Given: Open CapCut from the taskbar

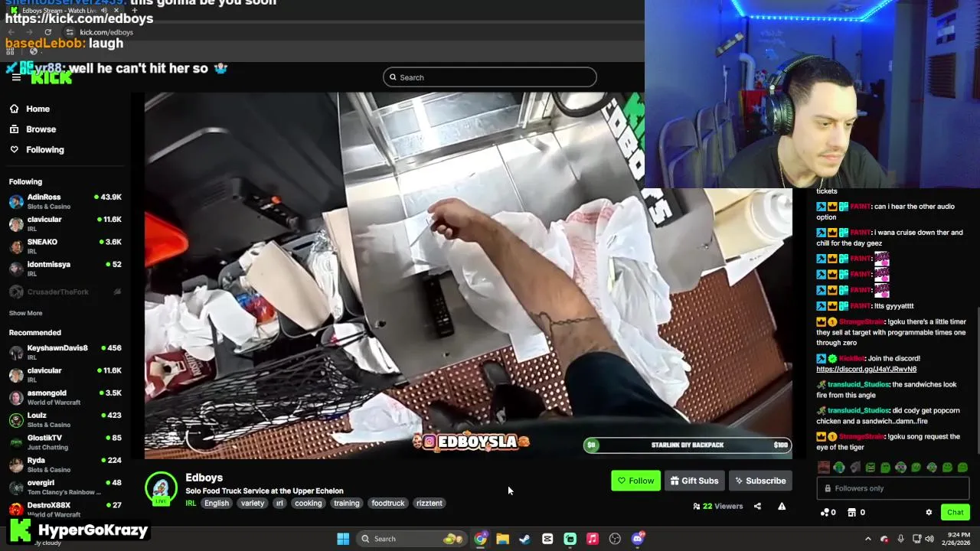Looking at the screenshot, I should tap(547, 539).
